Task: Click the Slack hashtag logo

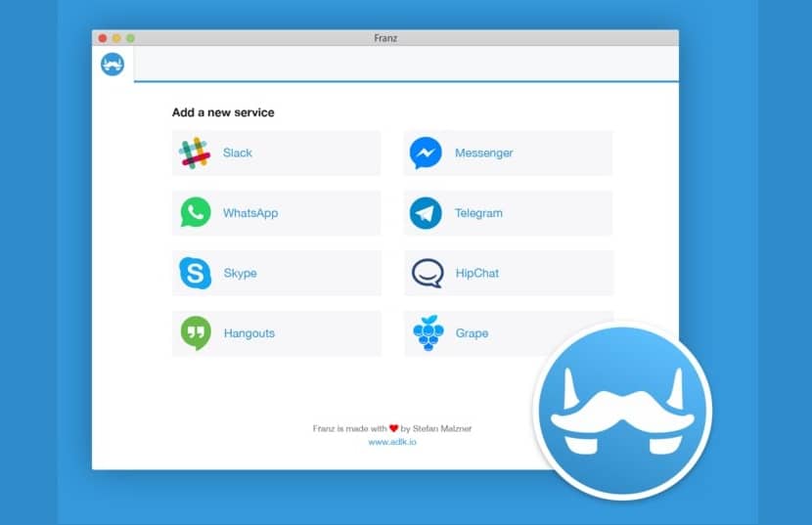Action: click(x=195, y=153)
